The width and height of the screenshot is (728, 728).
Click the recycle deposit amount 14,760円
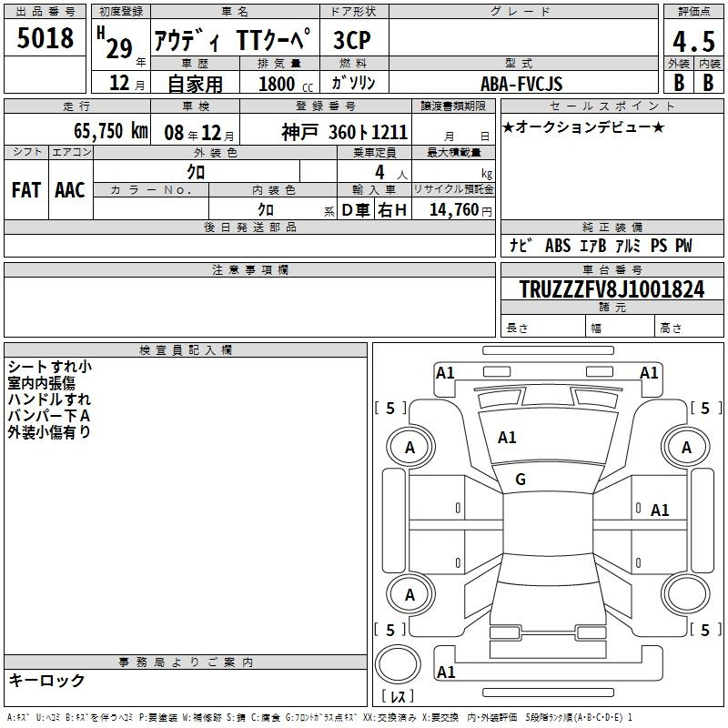(x=460, y=210)
